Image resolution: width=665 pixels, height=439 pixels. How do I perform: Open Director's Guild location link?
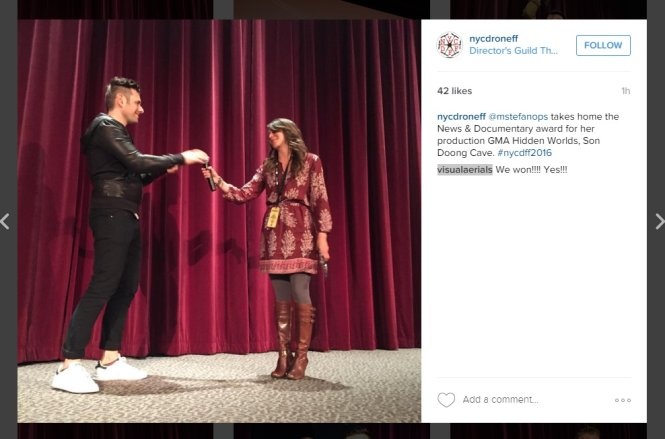point(513,51)
